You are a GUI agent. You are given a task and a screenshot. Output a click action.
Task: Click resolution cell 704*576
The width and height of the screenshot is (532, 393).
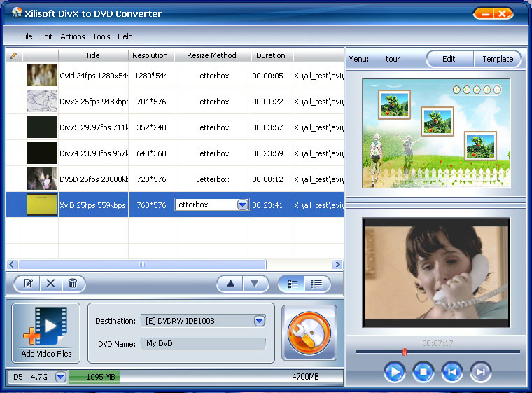click(151, 102)
